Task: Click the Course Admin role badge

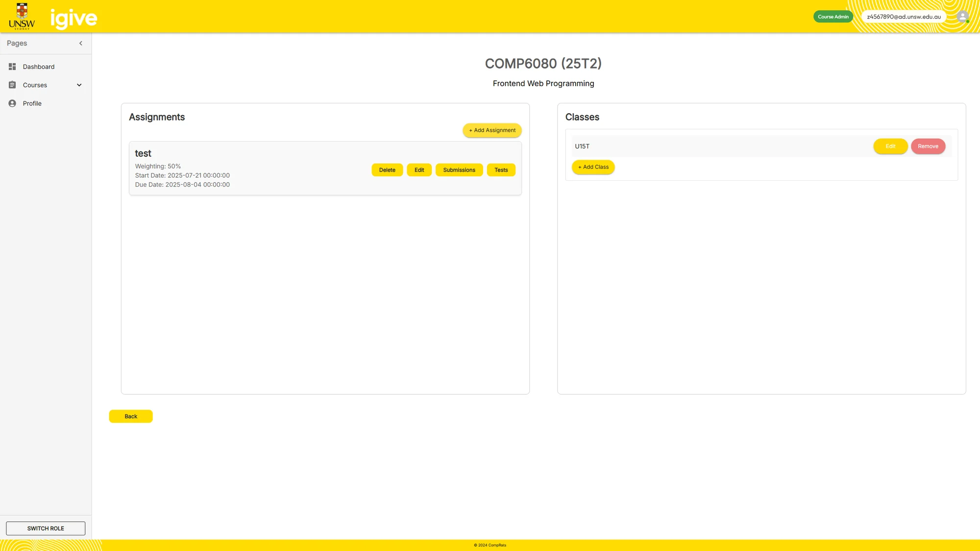Action: pos(833,17)
